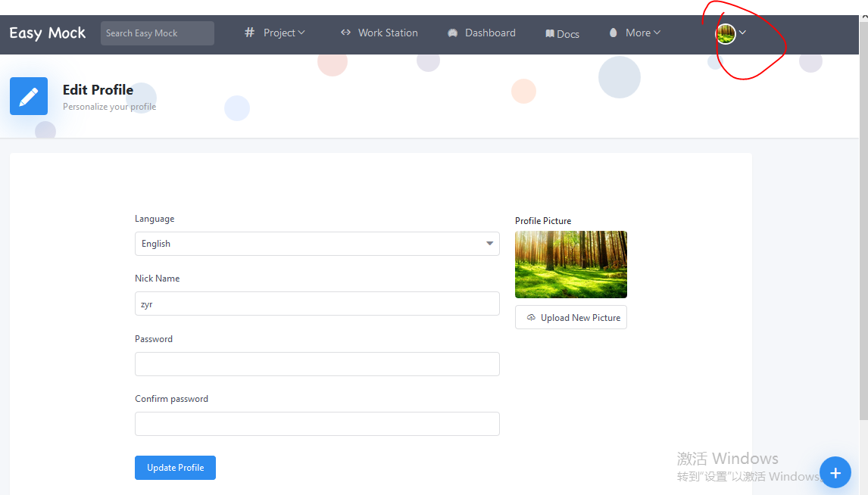Click Upload New Picture

click(x=570, y=316)
